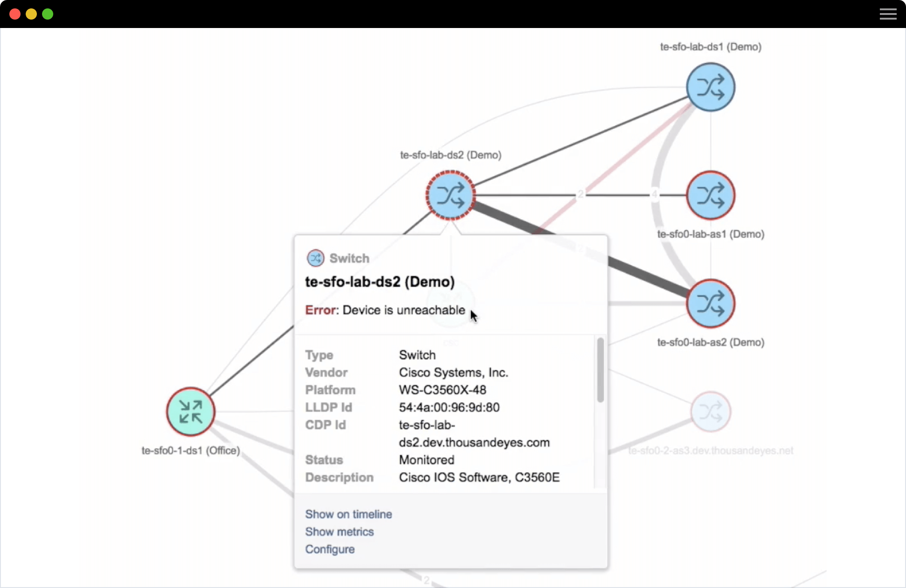Click the LLDP Id value 54:4a:00:96:9d:80
Viewport: 906px width, 588px height.
(449, 407)
